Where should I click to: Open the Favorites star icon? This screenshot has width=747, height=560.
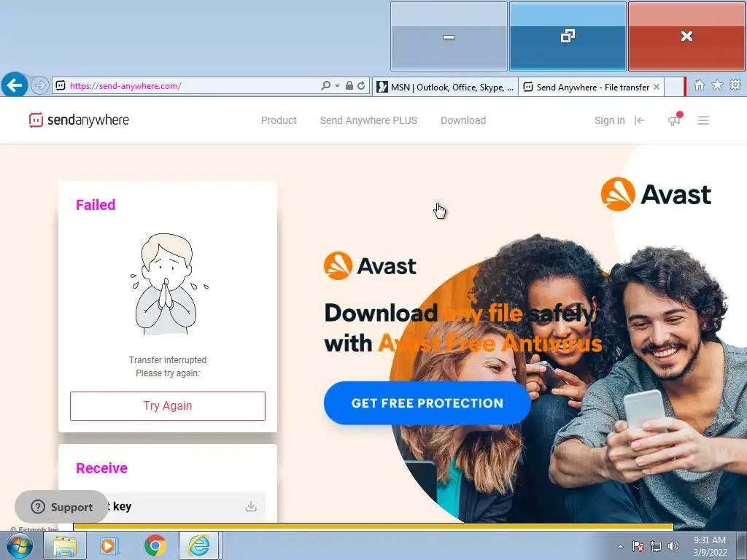717,85
